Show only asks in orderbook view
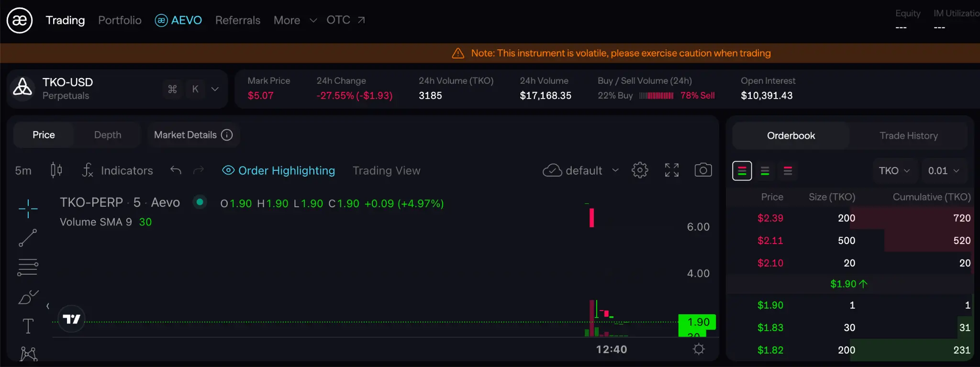Screen dimensions: 980x367 coord(788,171)
